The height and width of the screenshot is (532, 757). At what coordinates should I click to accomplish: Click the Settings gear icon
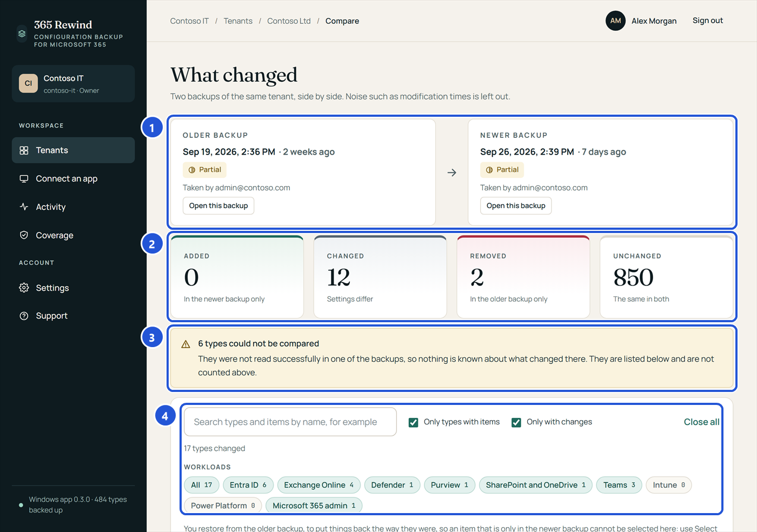pos(24,288)
